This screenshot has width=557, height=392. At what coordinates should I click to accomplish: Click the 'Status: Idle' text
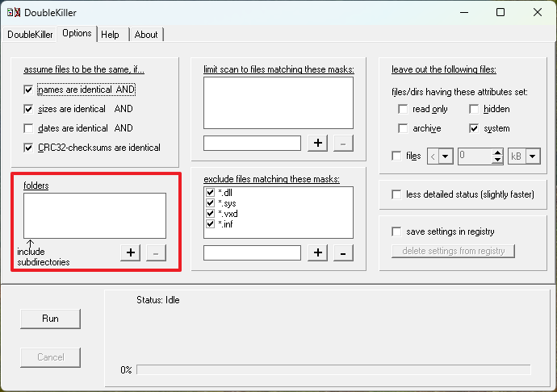(158, 300)
